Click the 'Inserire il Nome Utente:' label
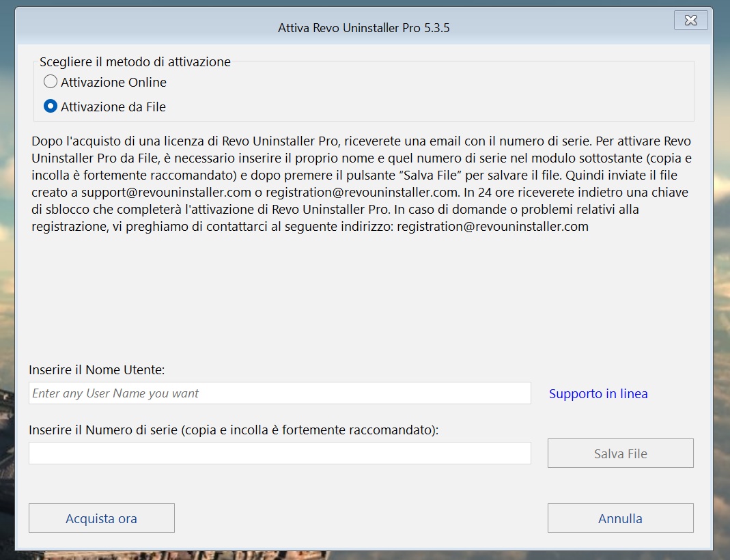Screen dimensions: 730x560 [97, 370]
